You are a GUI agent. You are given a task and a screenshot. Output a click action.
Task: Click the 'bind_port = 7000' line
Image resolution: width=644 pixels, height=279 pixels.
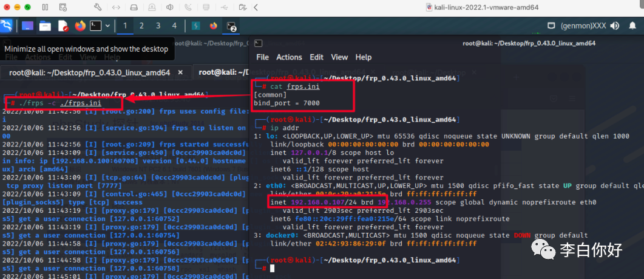[x=286, y=103]
